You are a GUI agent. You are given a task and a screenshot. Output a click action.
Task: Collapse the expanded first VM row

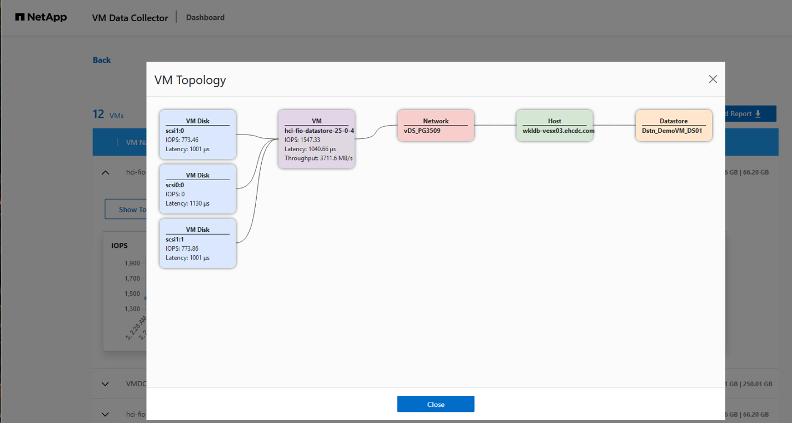coord(107,172)
